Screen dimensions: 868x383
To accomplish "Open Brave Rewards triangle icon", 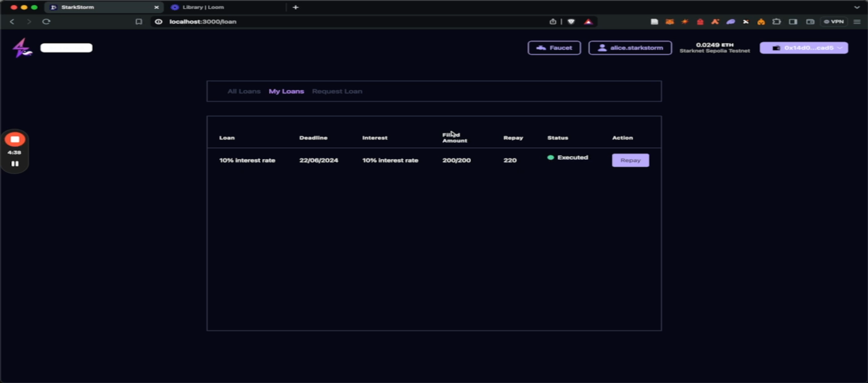I will tap(588, 22).
